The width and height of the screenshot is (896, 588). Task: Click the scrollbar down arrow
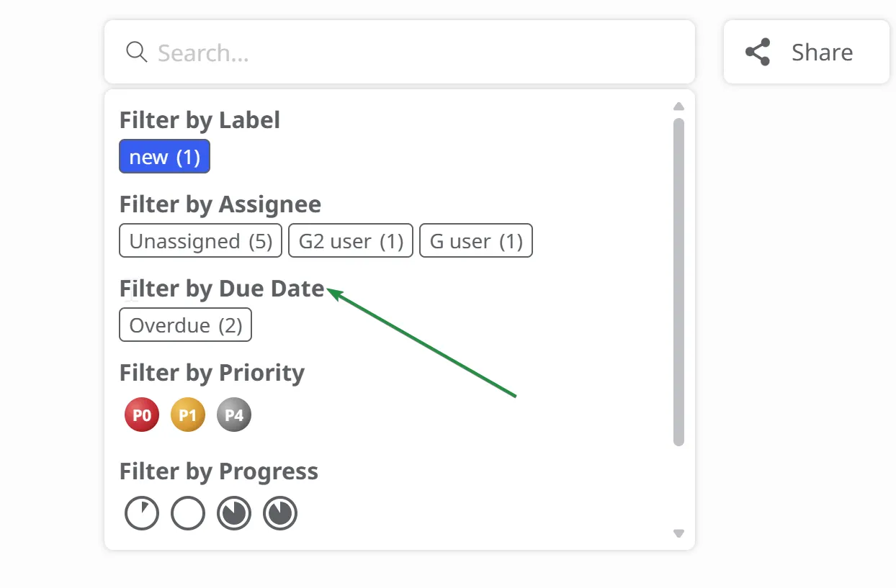coord(678,533)
